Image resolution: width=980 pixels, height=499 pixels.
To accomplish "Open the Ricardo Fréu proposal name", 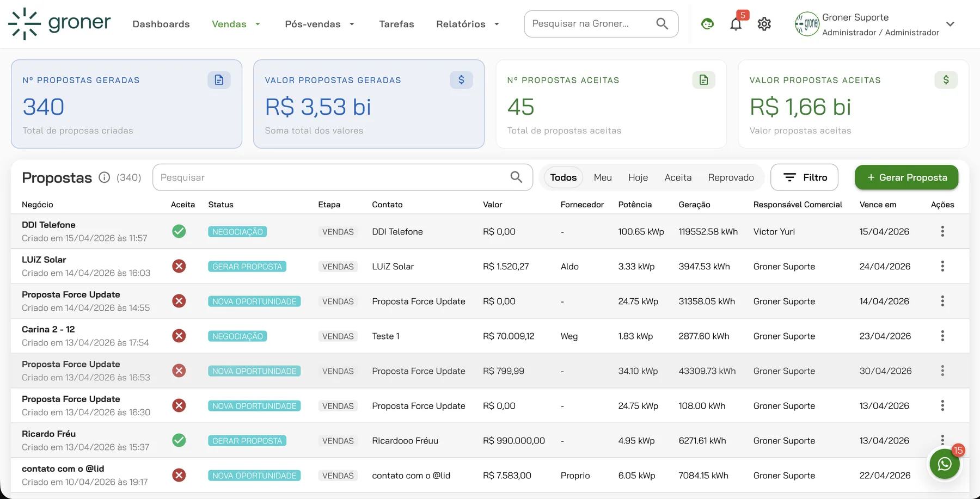I will 48,434.
